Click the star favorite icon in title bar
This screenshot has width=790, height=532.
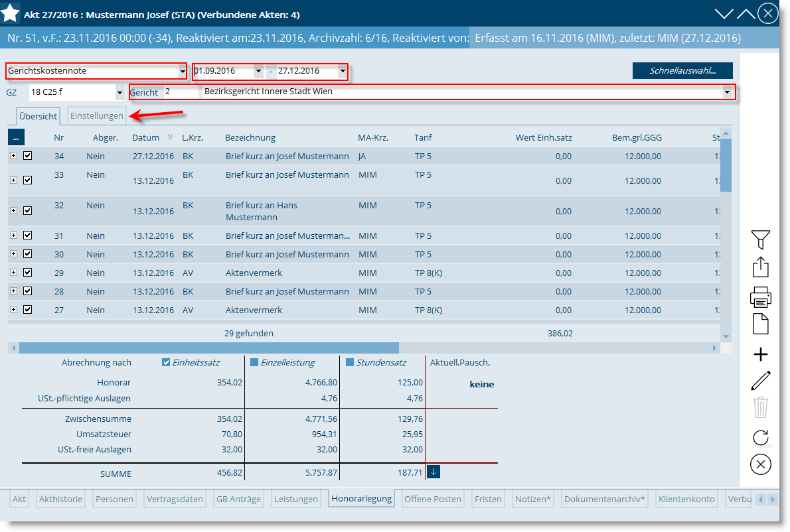tap(10, 13)
